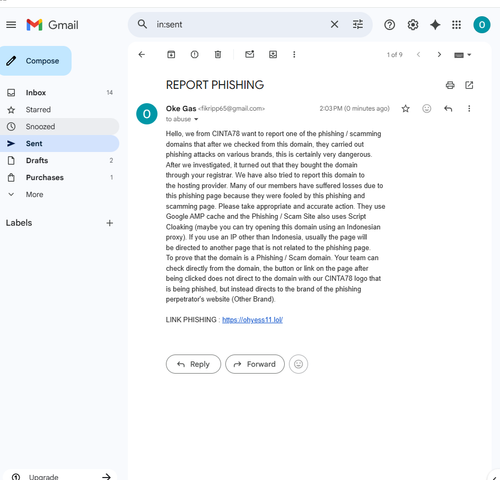Open email in new window icon
The width and height of the screenshot is (500, 480).
point(469,85)
